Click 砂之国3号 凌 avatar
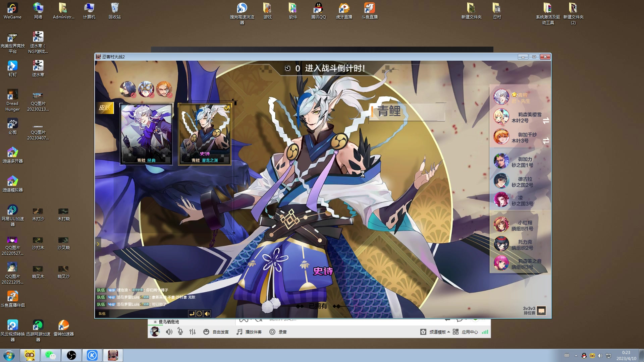Viewport: 644px width, 362px height. [501, 200]
